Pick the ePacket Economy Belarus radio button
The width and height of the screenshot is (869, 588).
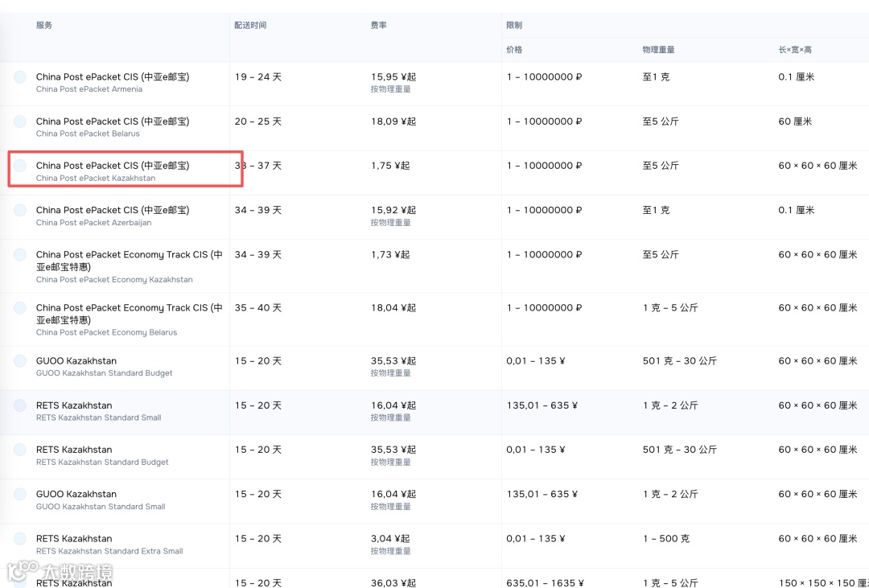(20, 307)
